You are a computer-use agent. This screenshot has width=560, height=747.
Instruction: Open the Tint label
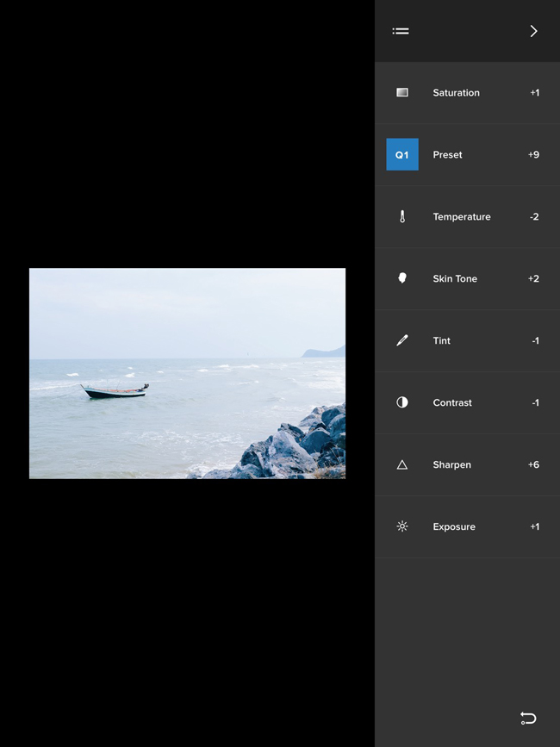pyautogui.click(x=441, y=340)
